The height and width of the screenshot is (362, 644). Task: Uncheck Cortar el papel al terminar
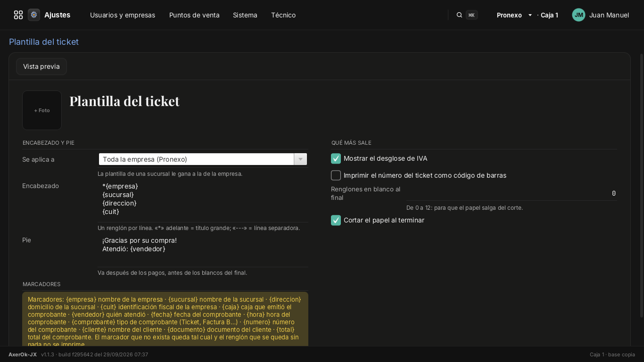pos(336,220)
